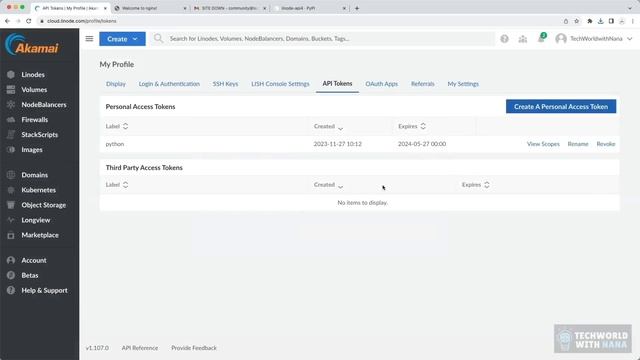Expand the Create dropdown button
The width and height of the screenshot is (640, 360).
point(122,39)
